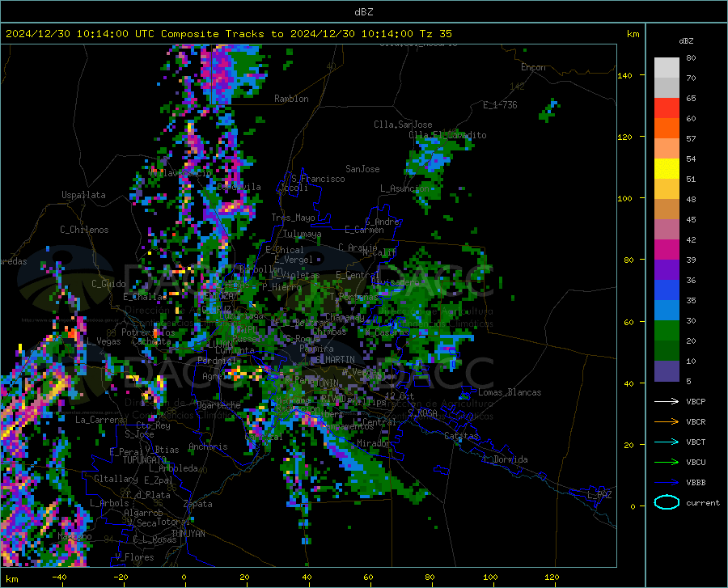The image size is (728, 588).
Task: Click the 'Tulumaya' place label
Action: point(302,234)
